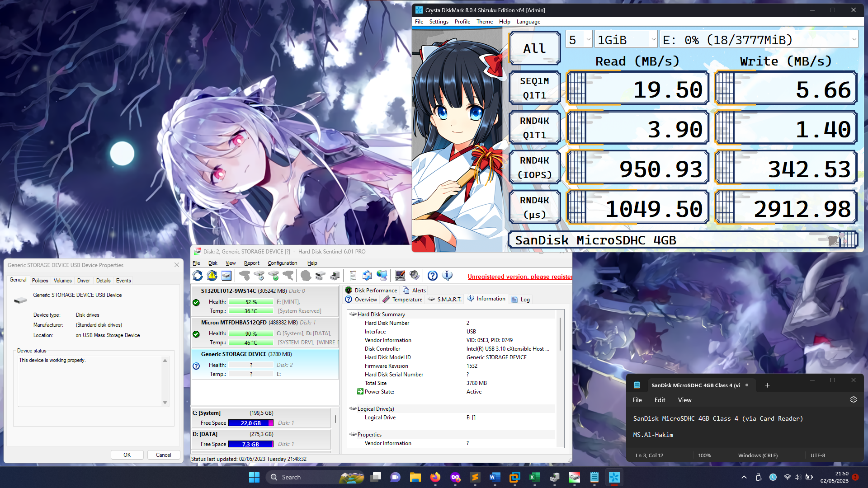Click the Device status scroll down arrow
868x488 pixels.
click(165, 403)
